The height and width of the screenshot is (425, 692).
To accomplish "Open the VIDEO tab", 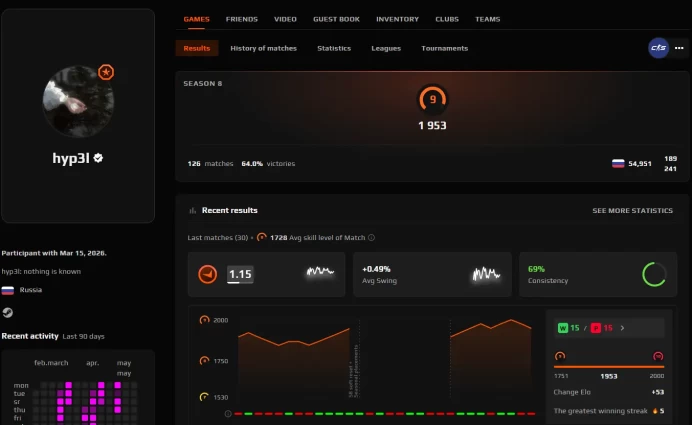I will pyautogui.click(x=285, y=19).
